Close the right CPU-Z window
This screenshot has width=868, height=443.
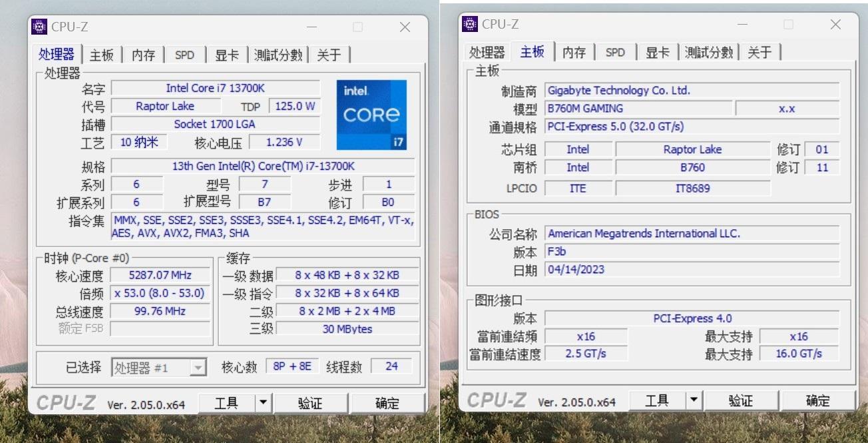click(835, 25)
